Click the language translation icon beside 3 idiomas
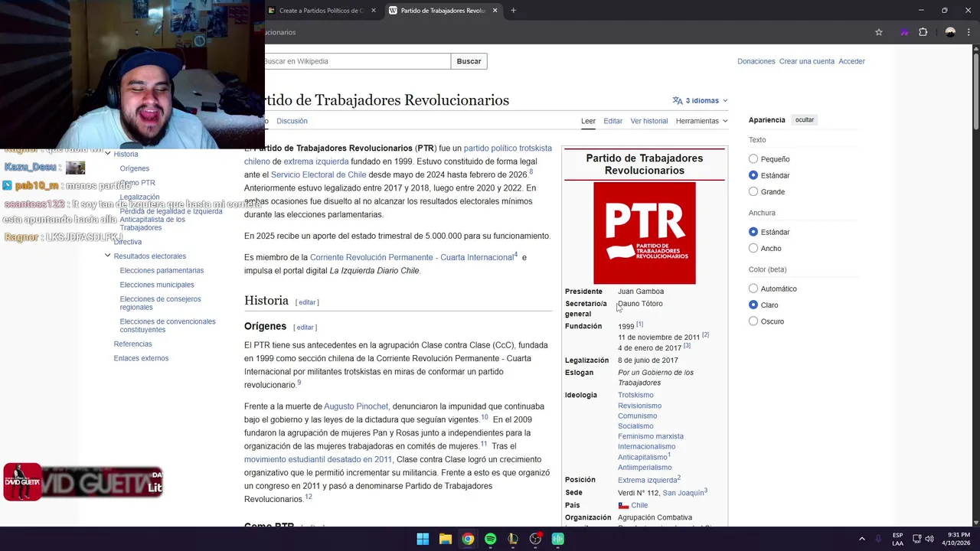980x551 pixels. (x=678, y=100)
